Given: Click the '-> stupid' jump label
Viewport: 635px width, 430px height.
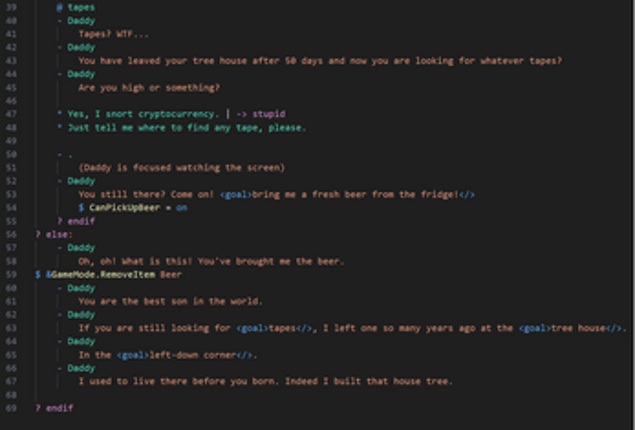Looking at the screenshot, I should tap(261, 114).
